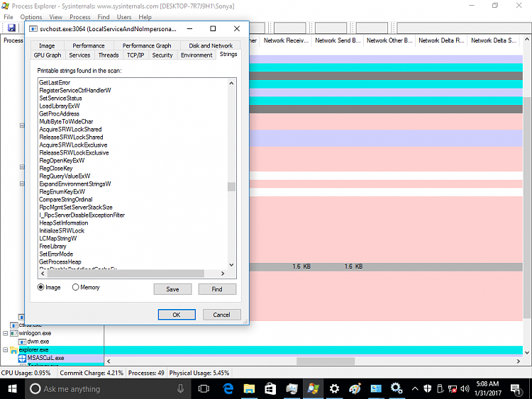Open File Explorer from the taskbar

(249, 389)
